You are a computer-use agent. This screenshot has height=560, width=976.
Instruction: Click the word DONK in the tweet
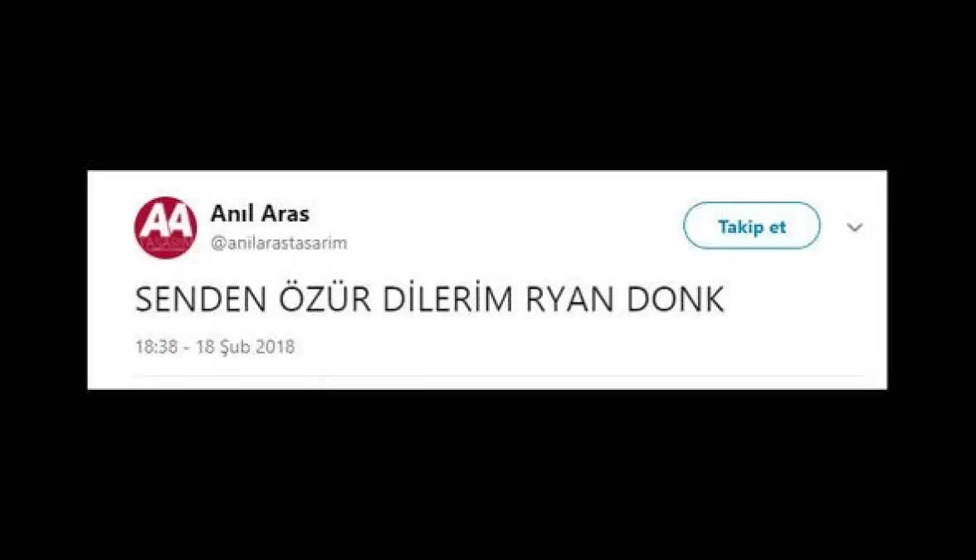(676, 300)
